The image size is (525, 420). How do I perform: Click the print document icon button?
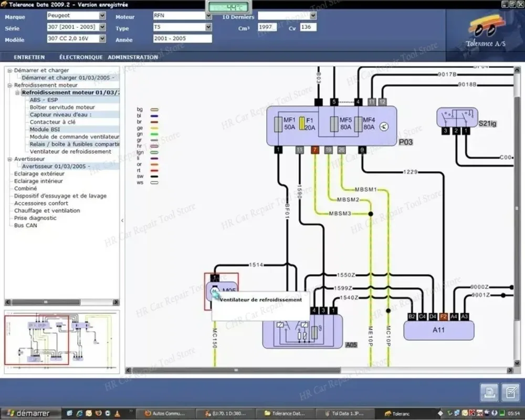tap(489, 392)
